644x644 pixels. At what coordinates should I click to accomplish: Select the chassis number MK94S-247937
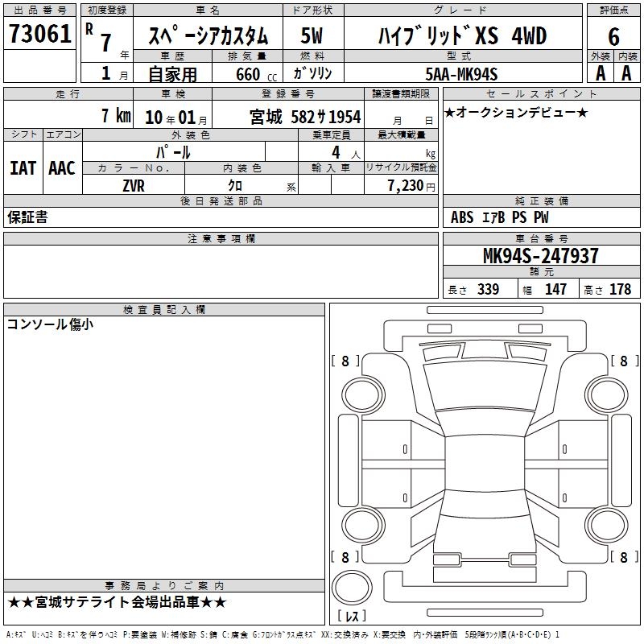(540, 256)
